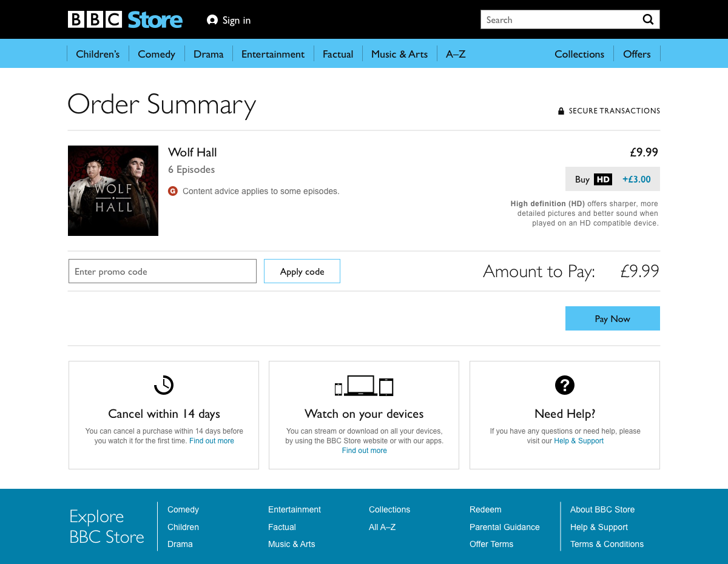Open the Music & Arts category
Viewport: 728px width, 564px height.
point(400,54)
